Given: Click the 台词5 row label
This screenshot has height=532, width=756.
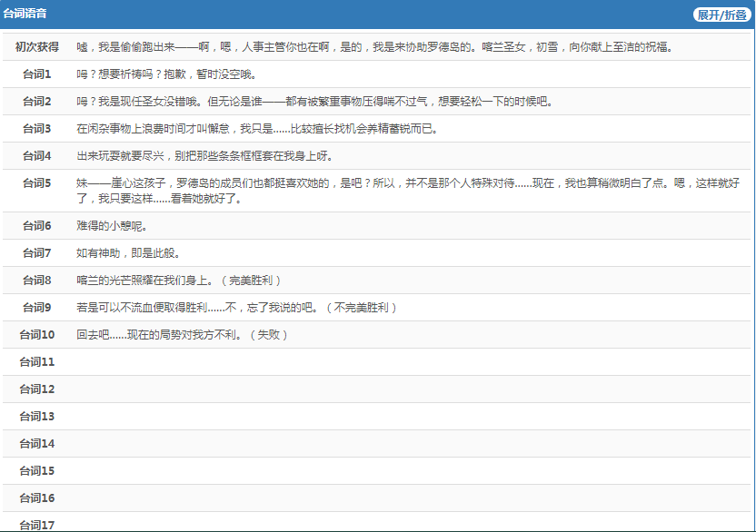Looking at the screenshot, I should tap(37, 182).
